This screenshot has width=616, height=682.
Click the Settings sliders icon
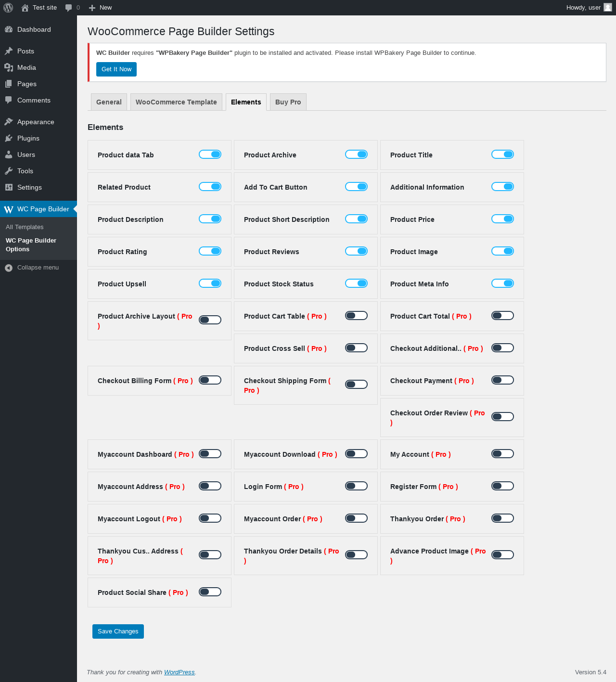9,187
